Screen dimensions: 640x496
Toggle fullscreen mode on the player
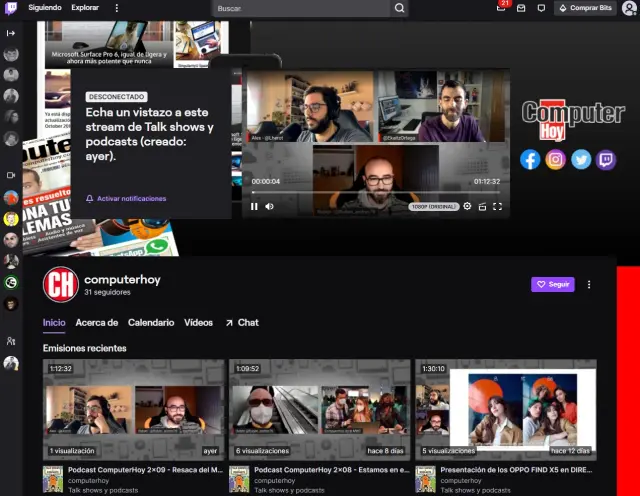497,206
